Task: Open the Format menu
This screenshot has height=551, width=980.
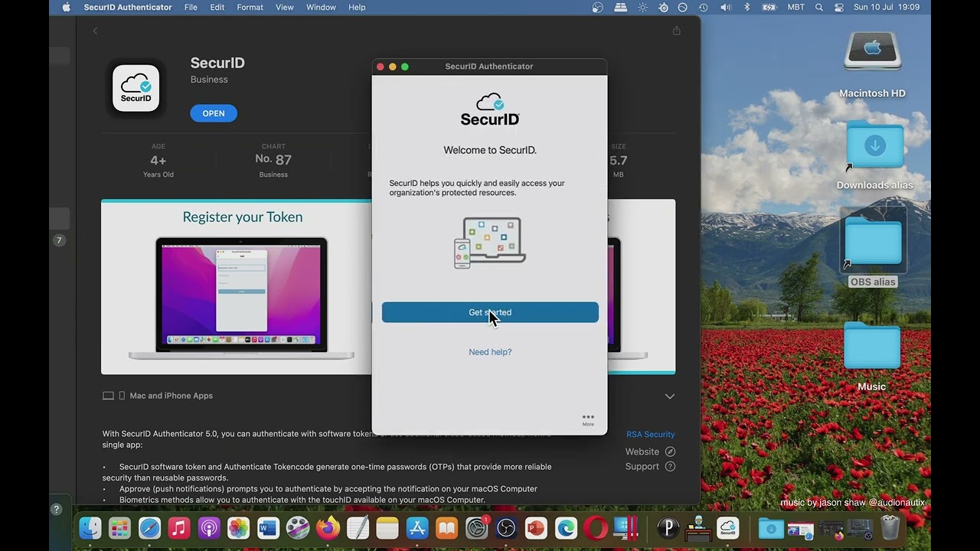Action: 250,7
